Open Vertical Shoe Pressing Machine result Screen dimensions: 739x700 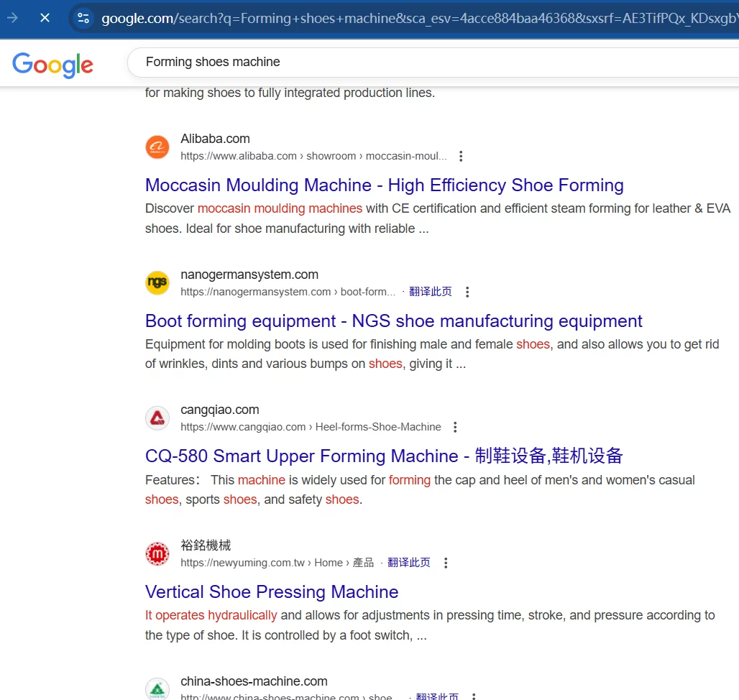272,592
